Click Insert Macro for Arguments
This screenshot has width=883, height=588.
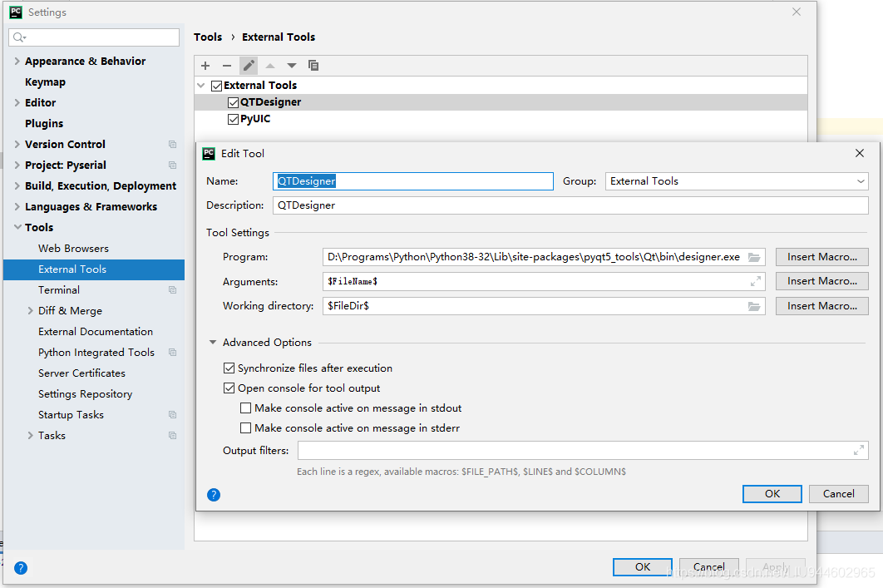click(821, 281)
